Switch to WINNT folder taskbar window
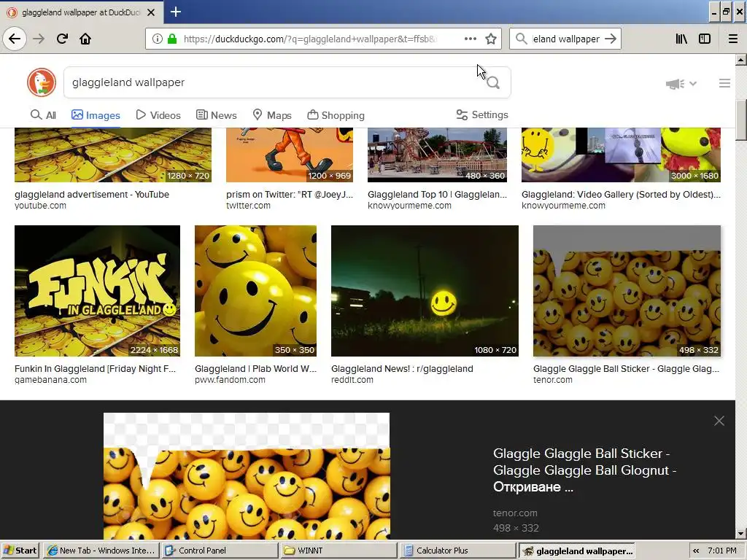 pos(338,551)
